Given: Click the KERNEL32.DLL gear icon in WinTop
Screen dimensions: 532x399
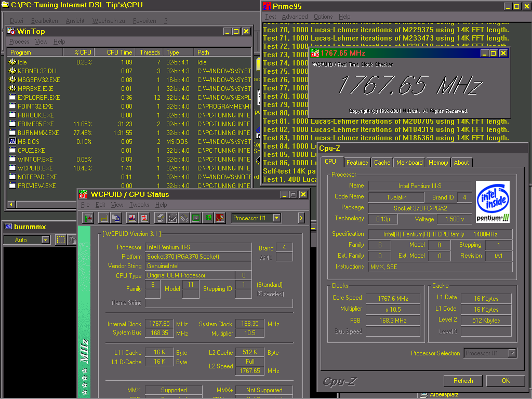Looking at the screenshot, I should coord(12,71).
